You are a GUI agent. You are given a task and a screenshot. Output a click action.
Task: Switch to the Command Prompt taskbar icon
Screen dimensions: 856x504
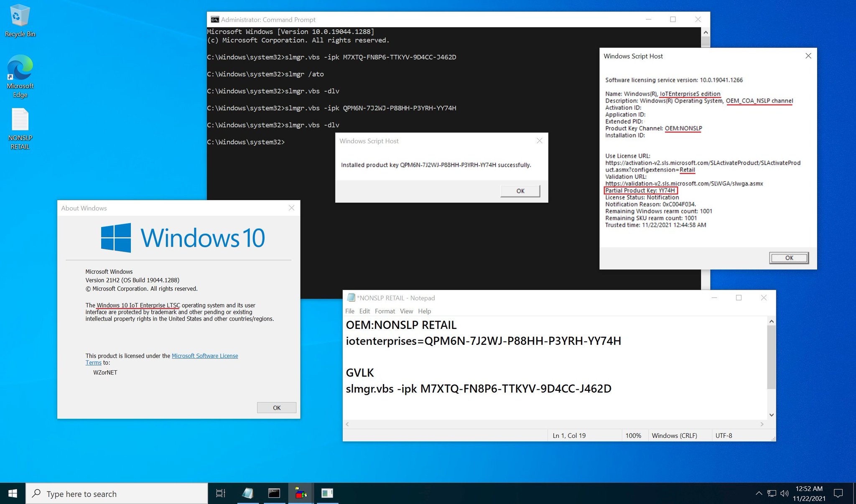click(x=274, y=494)
